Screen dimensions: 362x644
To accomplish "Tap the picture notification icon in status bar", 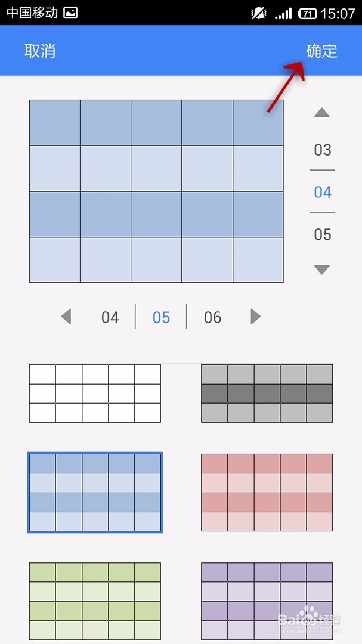I will click(70, 13).
